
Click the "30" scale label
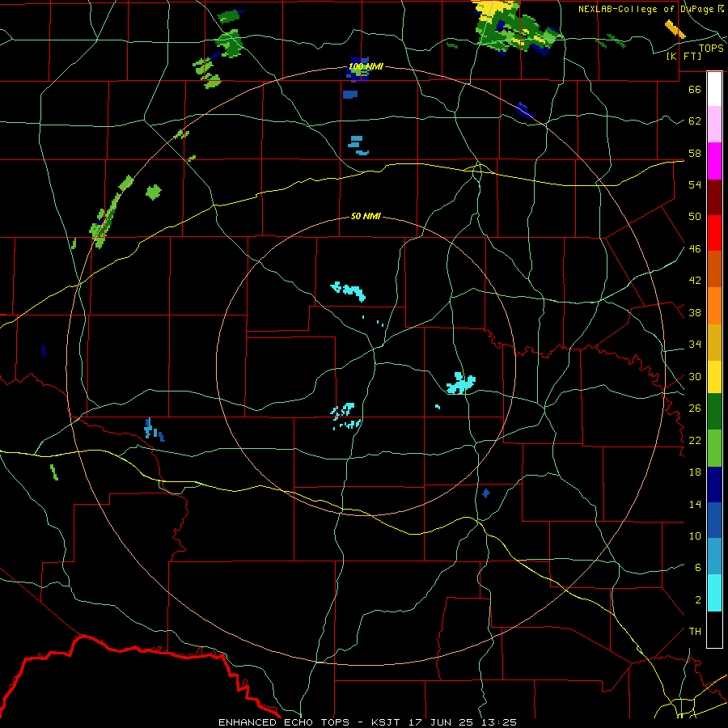point(695,376)
